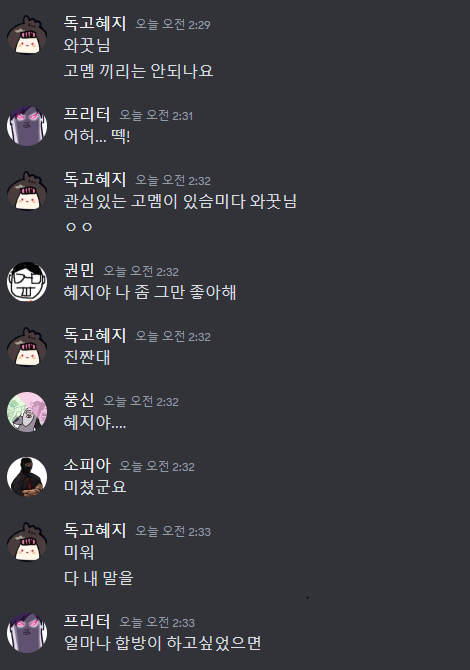Open 독고혜지's avatar beside "진짠대"
This screenshot has height=670, width=470.
coord(27,347)
